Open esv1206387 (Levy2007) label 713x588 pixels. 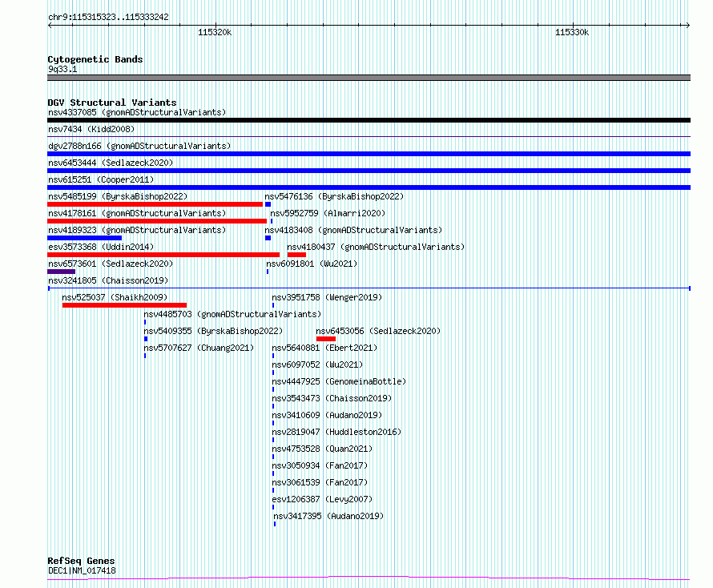pyautogui.click(x=322, y=499)
